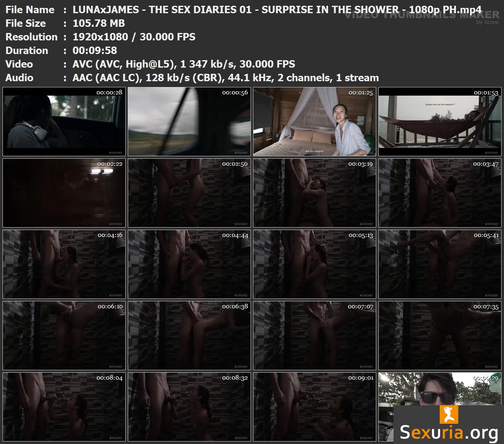Click the Video Thumbnails Maker watermark

pos(422,16)
